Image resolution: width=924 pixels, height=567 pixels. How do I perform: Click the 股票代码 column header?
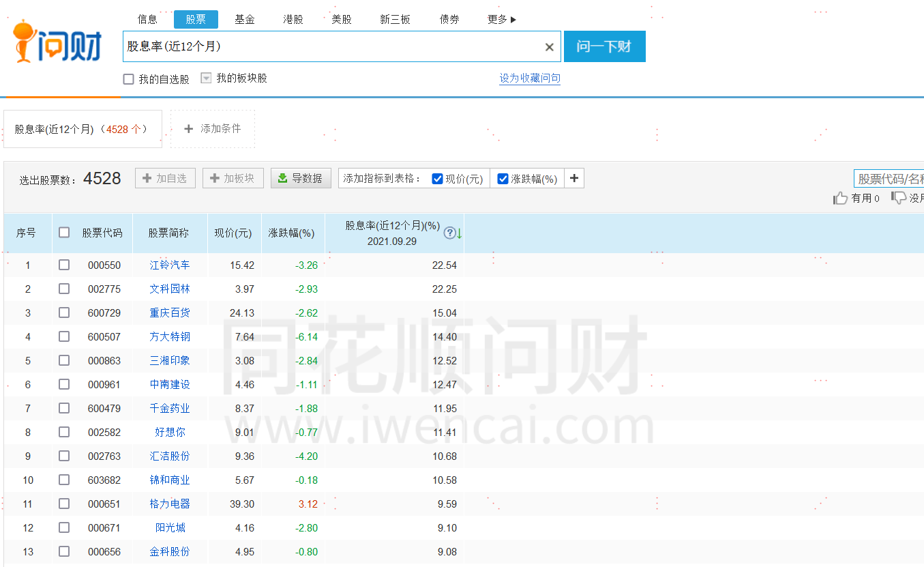(x=102, y=233)
